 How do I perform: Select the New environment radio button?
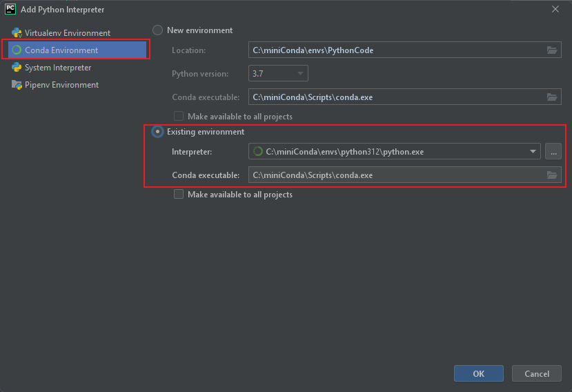158,30
